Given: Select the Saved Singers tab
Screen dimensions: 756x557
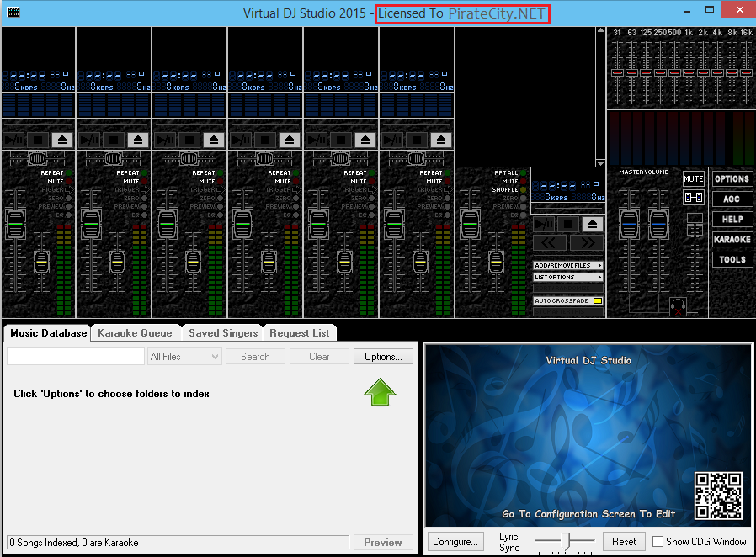Looking at the screenshot, I should pyautogui.click(x=223, y=333).
